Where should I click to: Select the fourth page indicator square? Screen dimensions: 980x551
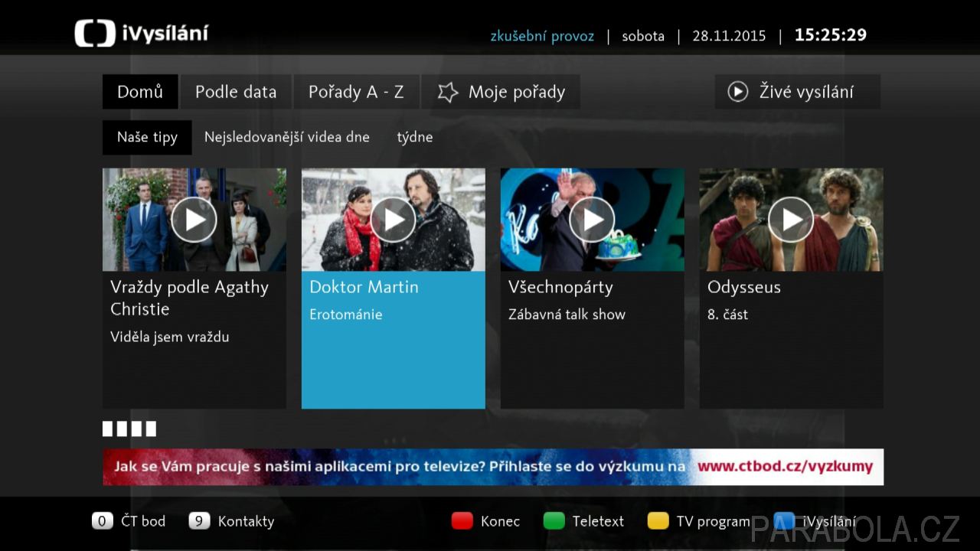point(151,429)
